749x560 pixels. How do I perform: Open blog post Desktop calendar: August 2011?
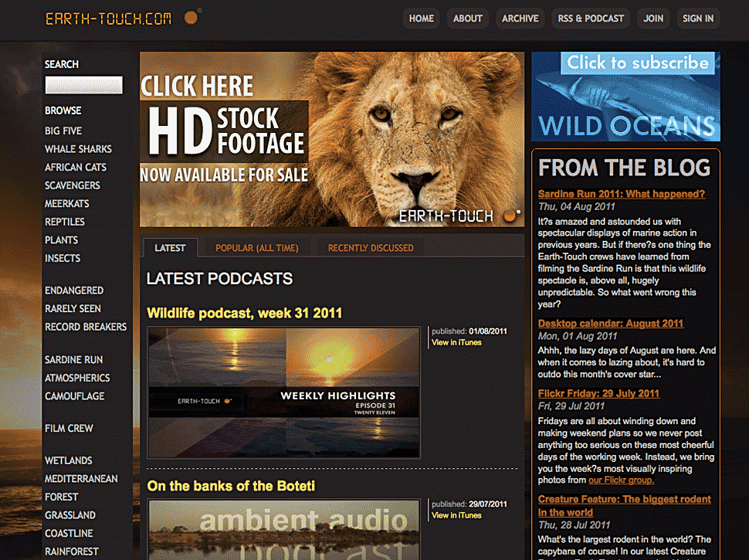pos(611,324)
